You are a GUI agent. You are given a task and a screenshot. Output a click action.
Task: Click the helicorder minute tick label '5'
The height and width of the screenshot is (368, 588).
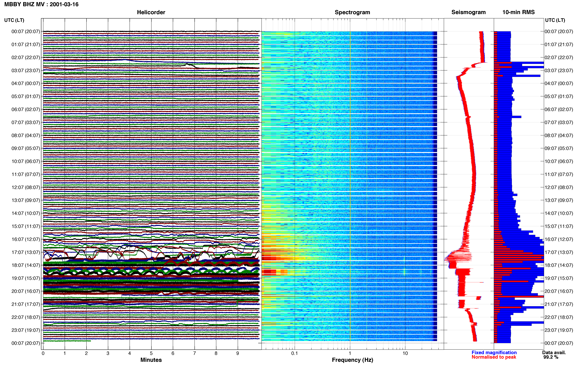click(151, 353)
